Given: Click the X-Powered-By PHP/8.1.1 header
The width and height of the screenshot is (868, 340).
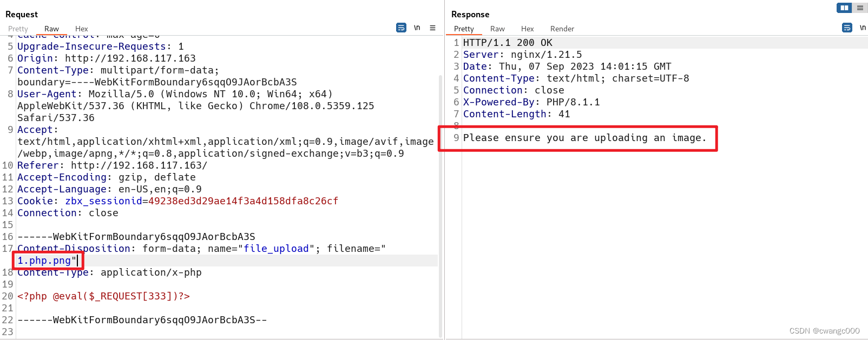Looking at the screenshot, I should (531, 102).
